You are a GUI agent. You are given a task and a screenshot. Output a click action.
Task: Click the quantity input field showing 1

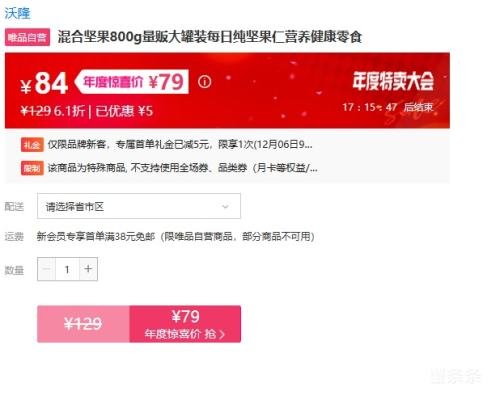pos(67,269)
